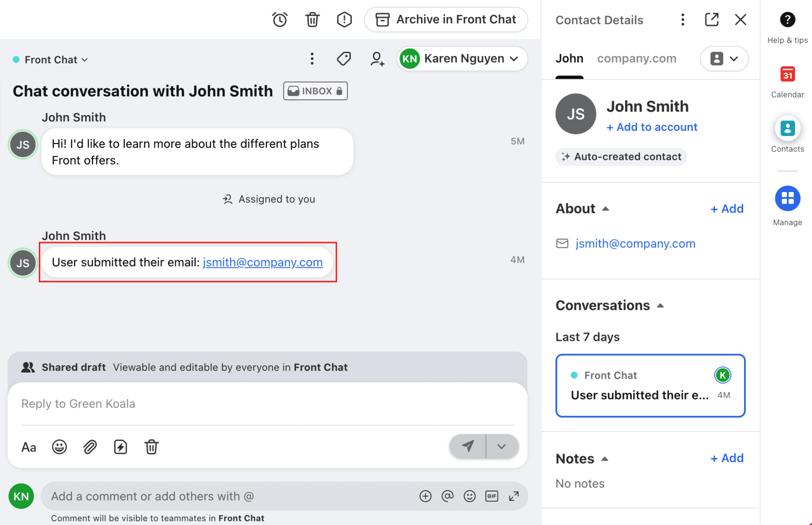Click + Add in Notes section

click(727, 458)
